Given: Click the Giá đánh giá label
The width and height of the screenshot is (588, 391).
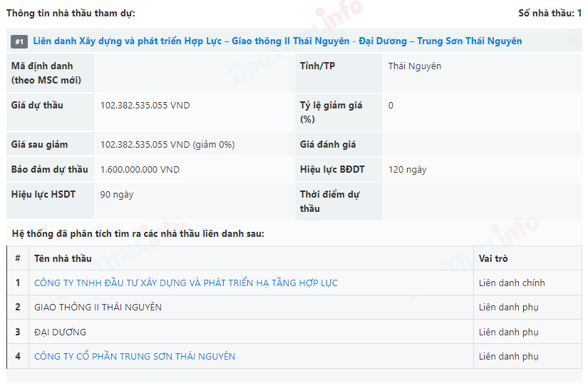Looking at the screenshot, I should pyautogui.click(x=327, y=145).
